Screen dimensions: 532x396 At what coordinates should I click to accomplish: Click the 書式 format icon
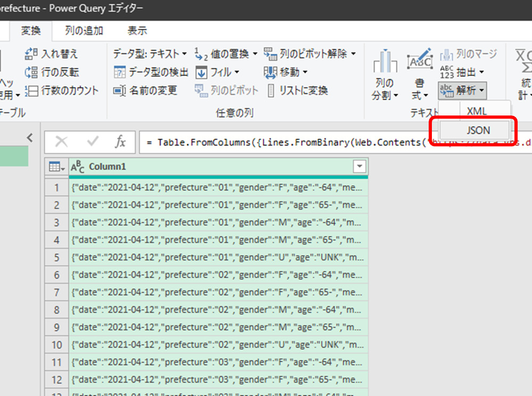tap(420, 59)
